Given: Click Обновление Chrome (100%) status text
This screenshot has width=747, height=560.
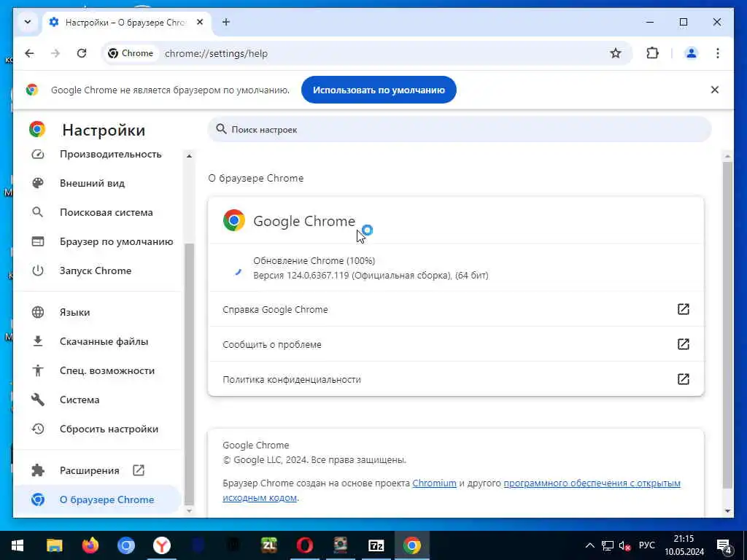Looking at the screenshot, I should click(x=314, y=260).
